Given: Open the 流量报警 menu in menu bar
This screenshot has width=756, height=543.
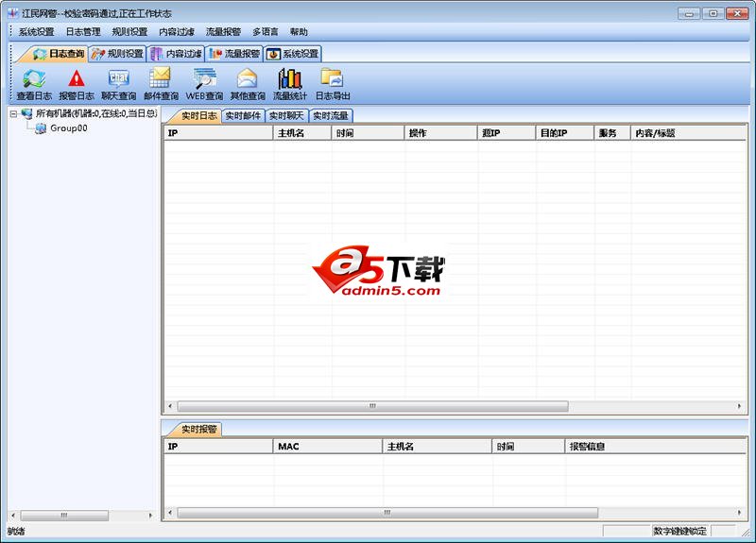Looking at the screenshot, I should click(x=223, y=32).
